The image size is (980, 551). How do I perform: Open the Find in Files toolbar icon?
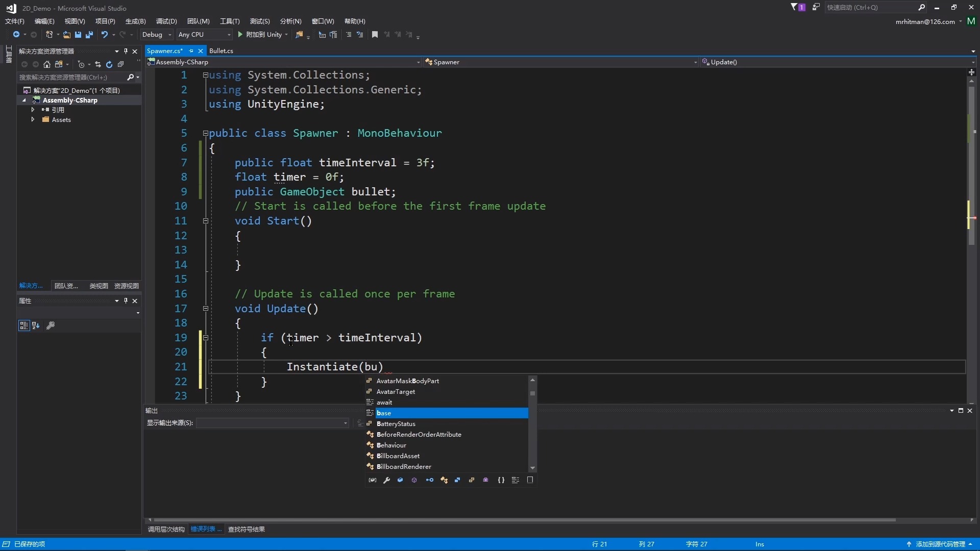click(x=299, y=35)
